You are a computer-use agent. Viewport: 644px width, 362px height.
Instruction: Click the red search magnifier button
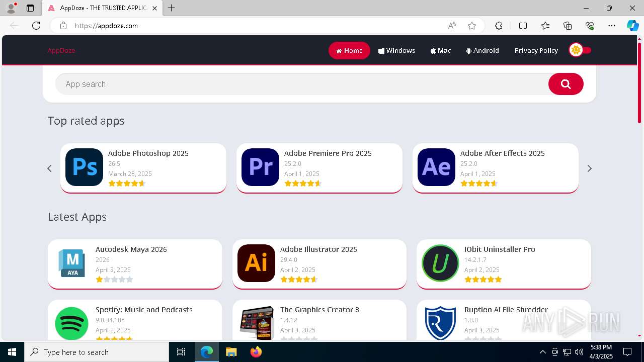[x=566, y=84]
